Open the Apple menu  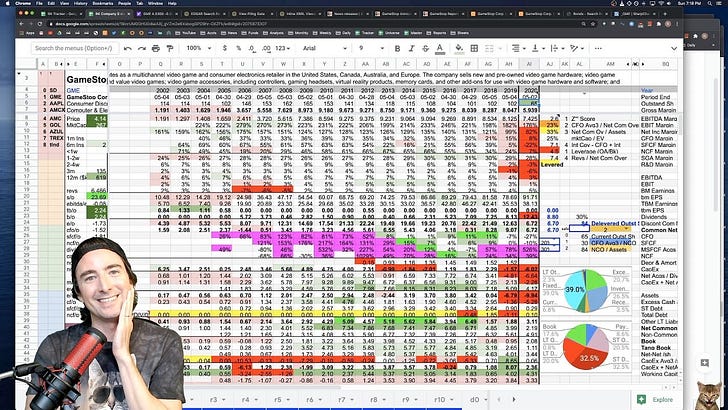7,3
